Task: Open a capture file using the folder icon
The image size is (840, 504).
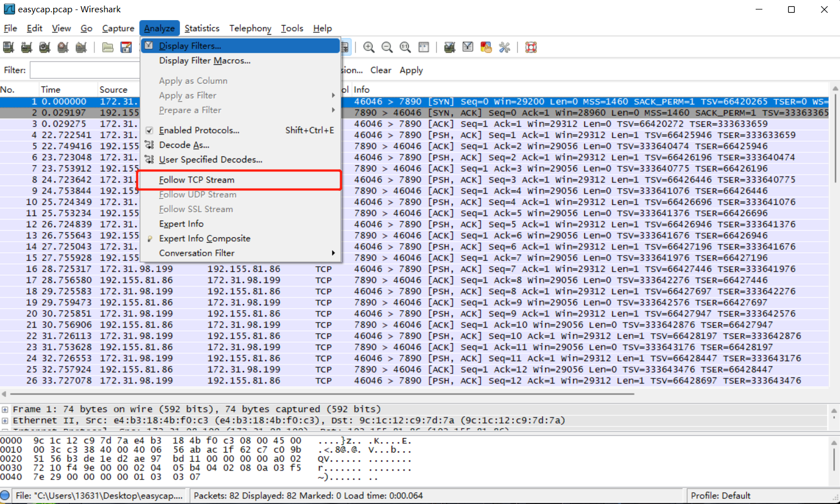Action: pyautogui.click(x=107, y=47)
